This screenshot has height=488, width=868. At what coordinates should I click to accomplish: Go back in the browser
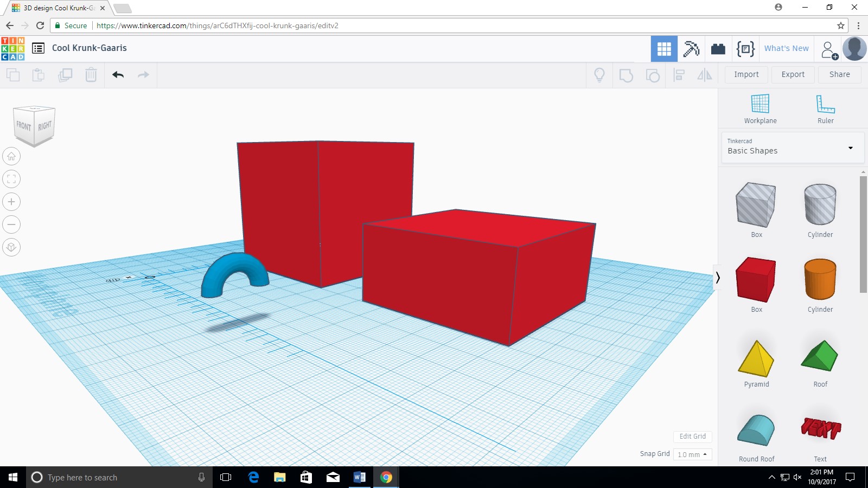coord(10,25)
